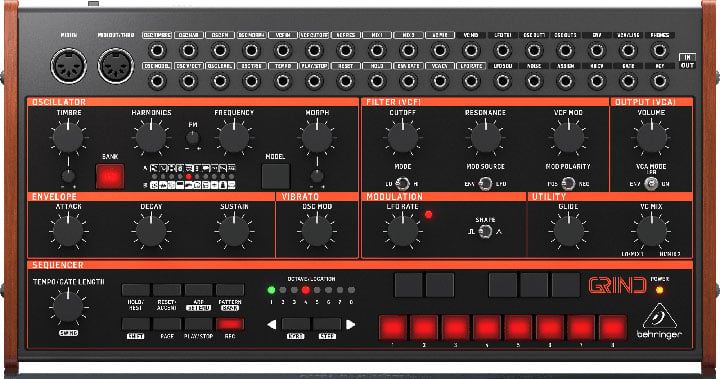Image resolution: width=720 pixels, height=379 pixels.
Task: Click the red Octave/Location LED 4
Action: (x=306, y=290)
